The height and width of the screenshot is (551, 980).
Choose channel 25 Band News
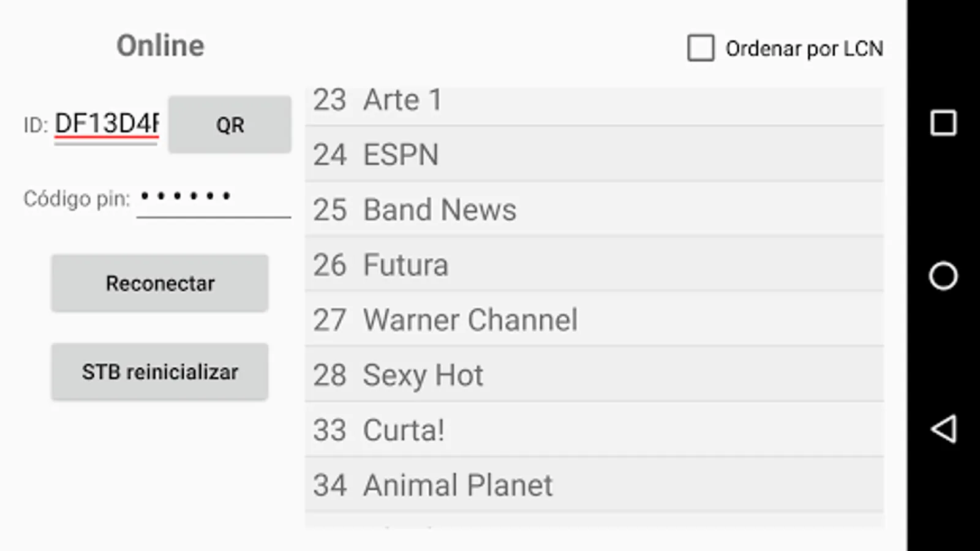tap(594, 209)
